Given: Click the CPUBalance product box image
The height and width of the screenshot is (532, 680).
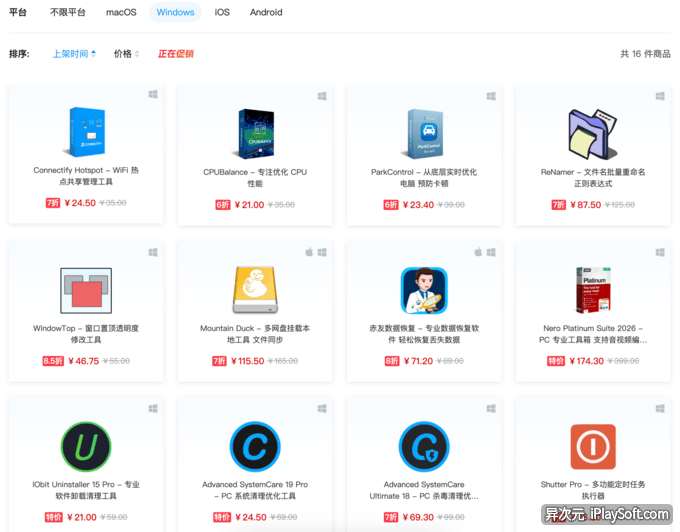Looking at the screenshot, I should [255, 132].
